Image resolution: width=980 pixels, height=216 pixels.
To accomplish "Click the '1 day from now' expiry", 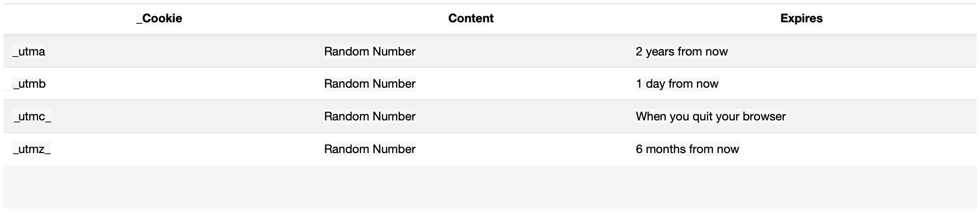I will click(x=677, y=84).
